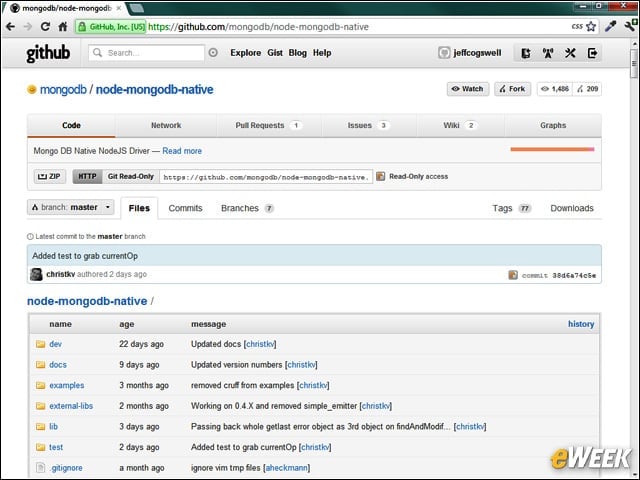640x480 pixels.
Task: Open the Chrome wrench menu icon
Action: [631, 25]
